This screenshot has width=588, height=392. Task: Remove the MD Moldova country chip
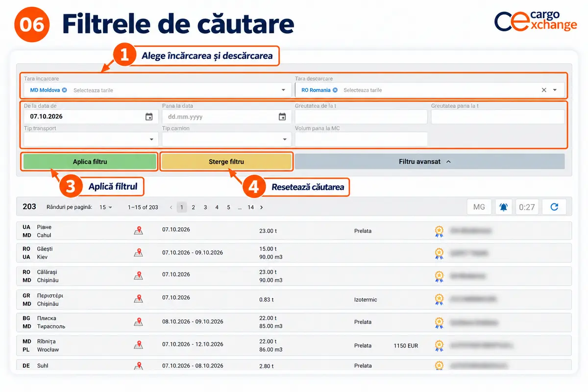64,90
